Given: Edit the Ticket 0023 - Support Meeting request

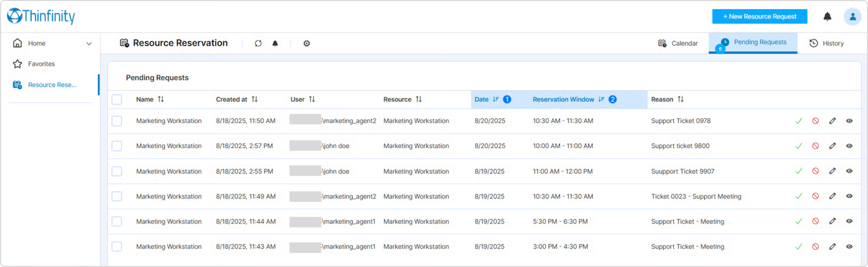Looking at the screenshot, I should 833,197.
